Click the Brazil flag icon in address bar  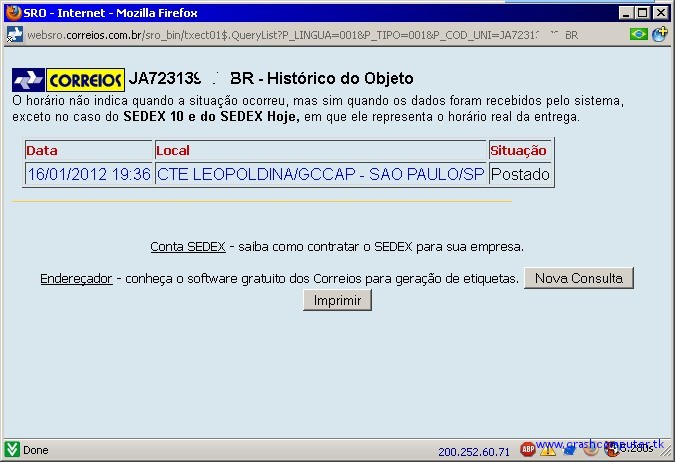click(x=638, y=34)
